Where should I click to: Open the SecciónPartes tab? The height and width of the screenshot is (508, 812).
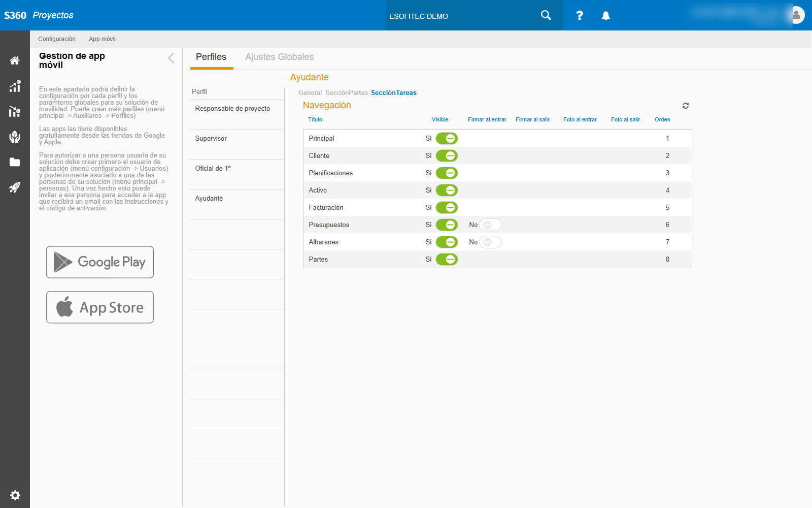[347, 92]
